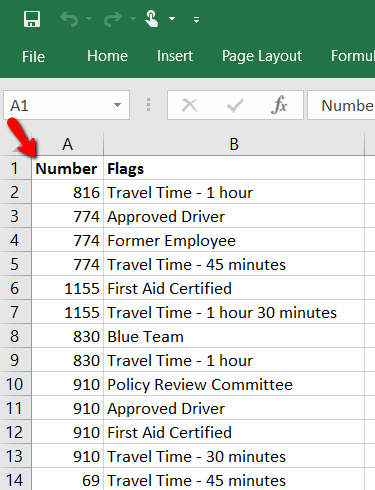Switch to the Insert ribbon tab
The image size is (375, 490).
[175, 56]
